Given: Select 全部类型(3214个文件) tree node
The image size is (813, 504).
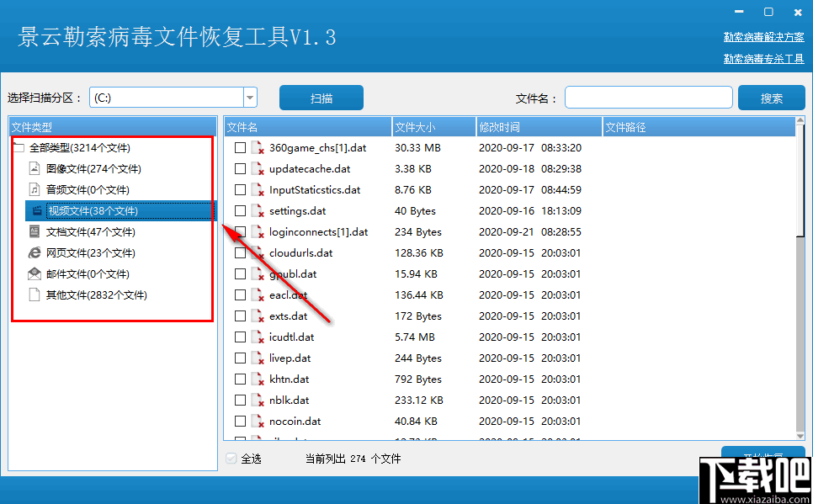Looking at the screenshot, I should tap(79, 148).
